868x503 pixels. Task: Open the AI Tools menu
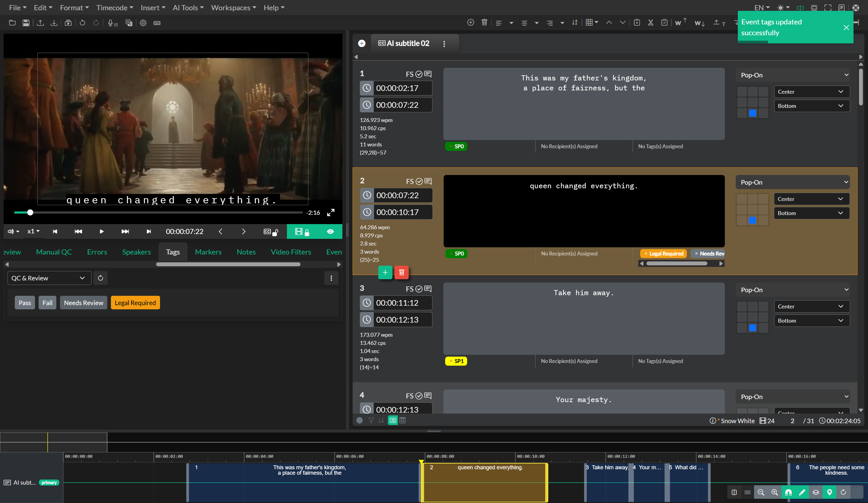click(188, 8)
